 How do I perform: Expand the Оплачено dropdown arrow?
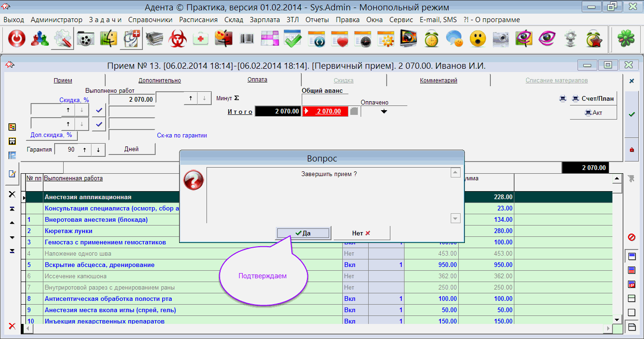tap(384, 112)
